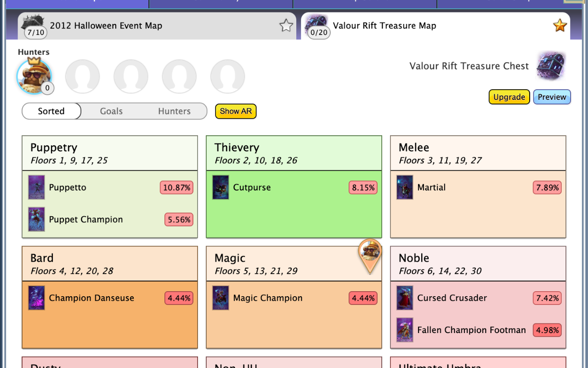Viewport: 588px width, 368px height.
Task: Click the Champion Danseuse mouse icon
Action: pos(37,298)
